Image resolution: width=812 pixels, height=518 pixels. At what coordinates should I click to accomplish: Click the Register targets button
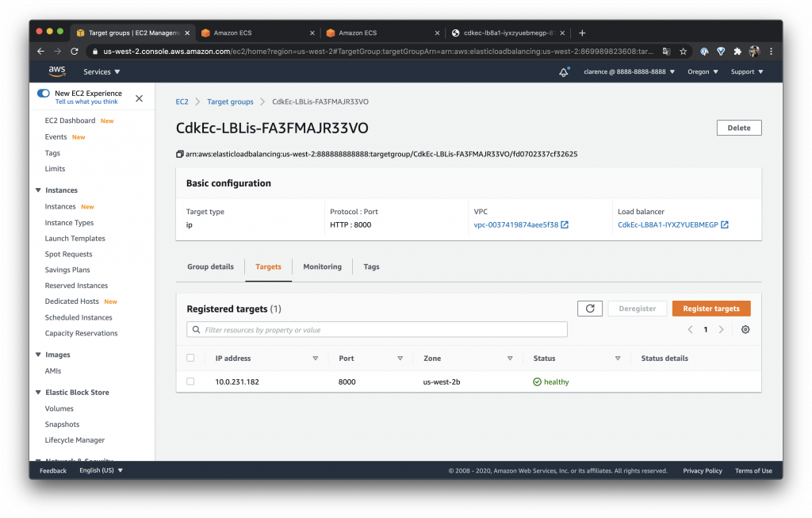tap(711, 309)
